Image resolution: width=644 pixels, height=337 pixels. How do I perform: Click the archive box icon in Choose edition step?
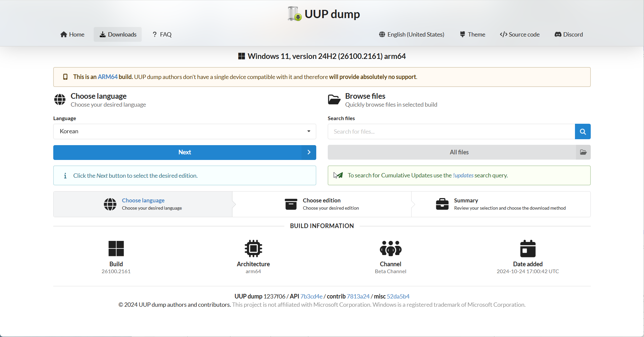click(291, 204)
